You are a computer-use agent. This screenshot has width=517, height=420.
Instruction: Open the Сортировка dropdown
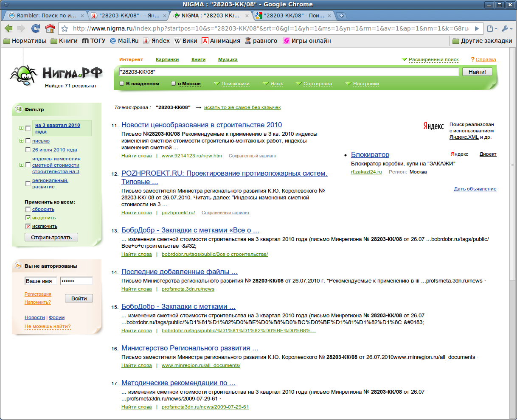314,84
